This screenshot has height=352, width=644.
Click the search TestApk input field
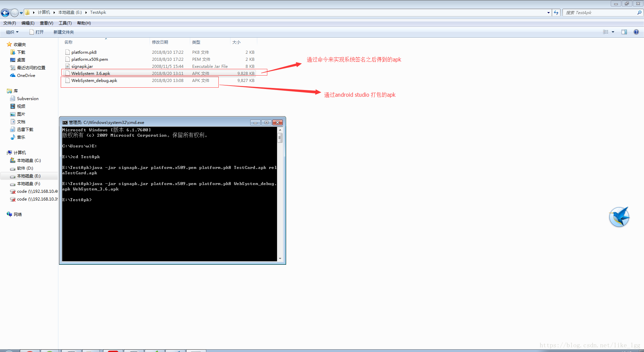point(600,13)
